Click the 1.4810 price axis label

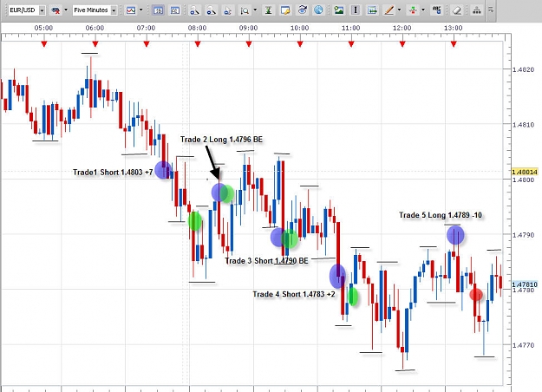(523, 124)
